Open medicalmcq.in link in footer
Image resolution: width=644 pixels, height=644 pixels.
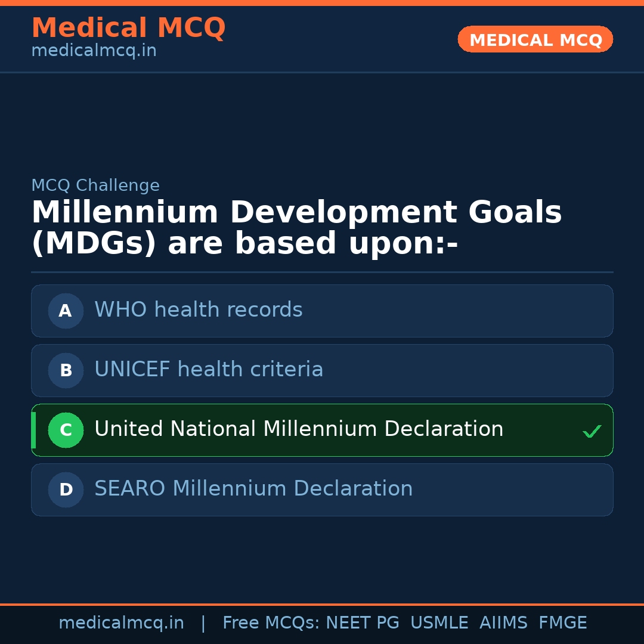coord(121,623)
